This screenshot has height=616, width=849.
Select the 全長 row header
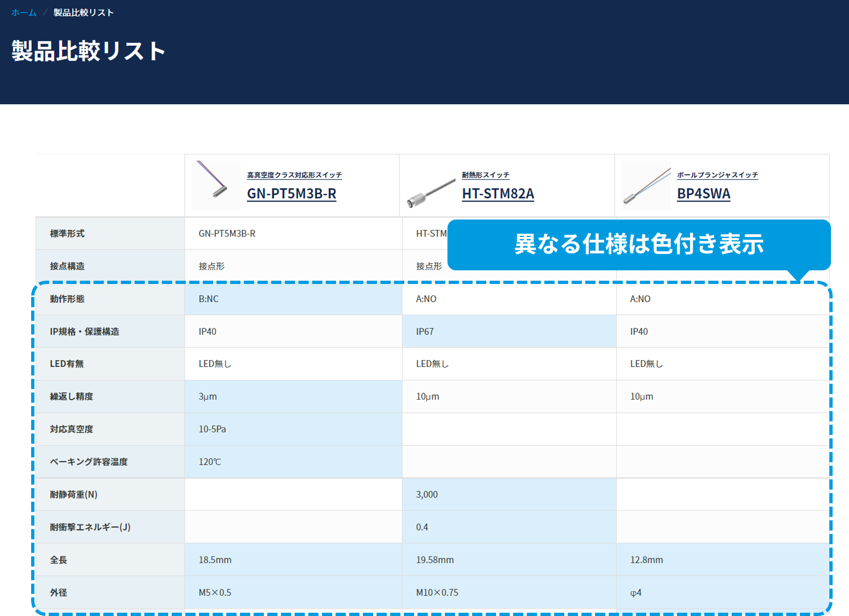pos(110,560)
